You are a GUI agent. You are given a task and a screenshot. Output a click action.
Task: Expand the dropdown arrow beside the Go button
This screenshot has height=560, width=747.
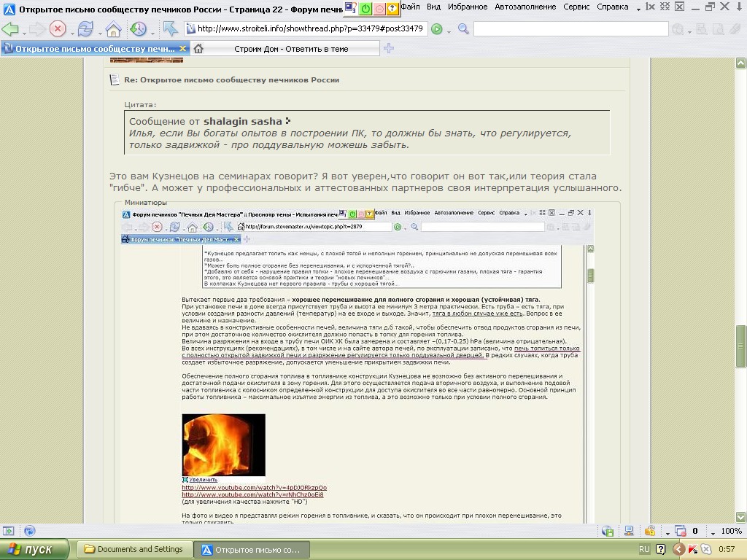coord(449,32)
